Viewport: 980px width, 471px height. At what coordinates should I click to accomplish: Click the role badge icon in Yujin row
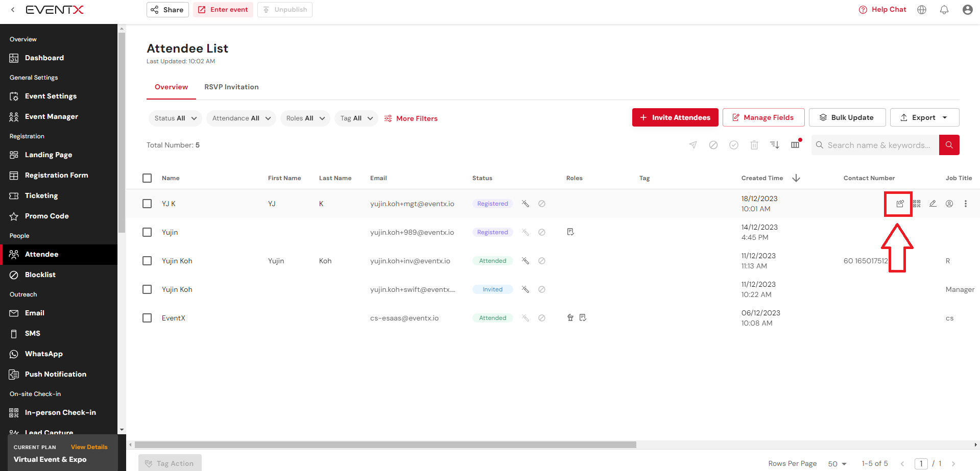coord(570,232)
